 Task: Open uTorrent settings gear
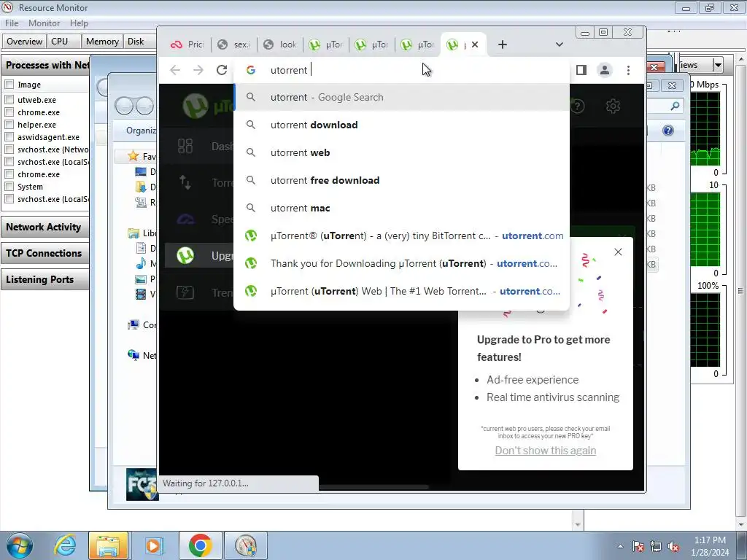(613, 106)
